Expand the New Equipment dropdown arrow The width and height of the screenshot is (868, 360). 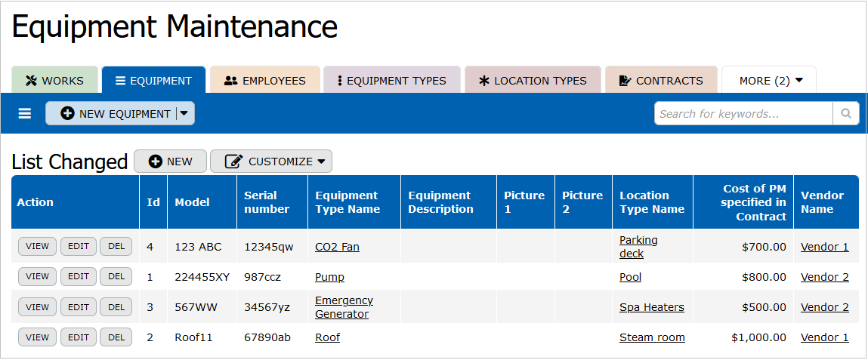point(184,114)
